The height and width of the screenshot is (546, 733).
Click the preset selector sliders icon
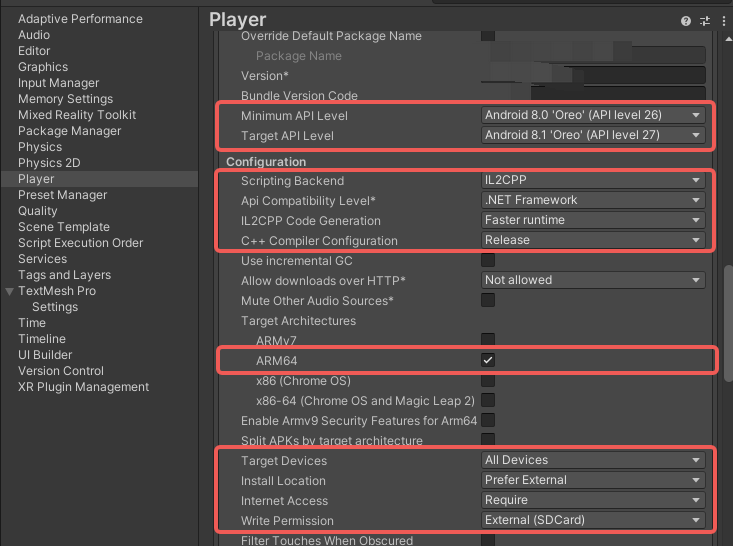click(704, 21)
